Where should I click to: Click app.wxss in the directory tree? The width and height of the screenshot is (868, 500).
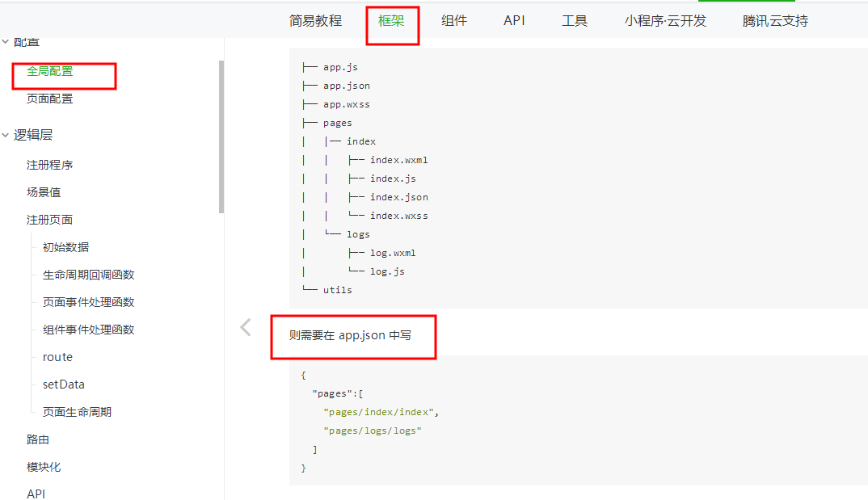click(347, 104)
